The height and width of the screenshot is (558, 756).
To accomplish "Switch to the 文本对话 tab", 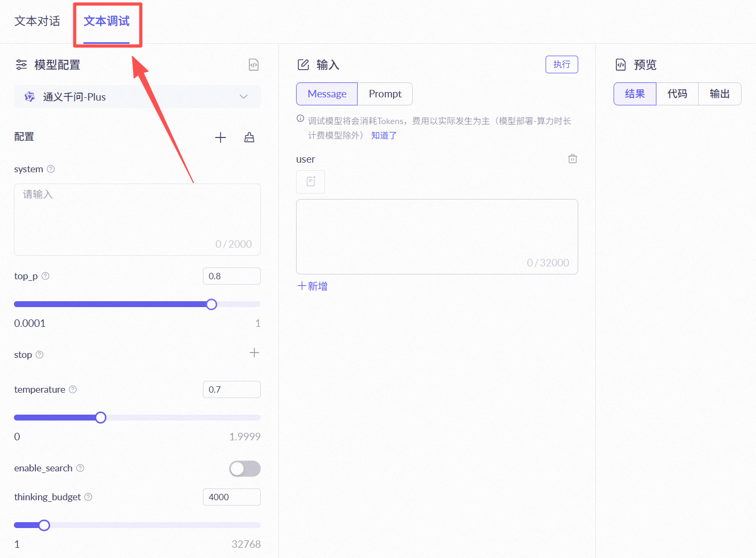I will [x=37, y=21].
